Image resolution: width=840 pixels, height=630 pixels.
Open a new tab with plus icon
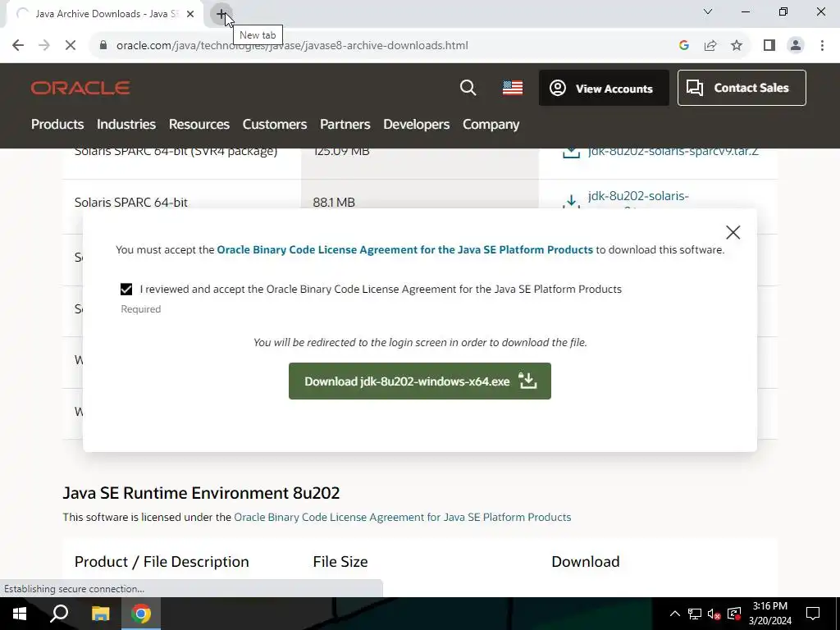pyautogui.click(x=221, y=14)
